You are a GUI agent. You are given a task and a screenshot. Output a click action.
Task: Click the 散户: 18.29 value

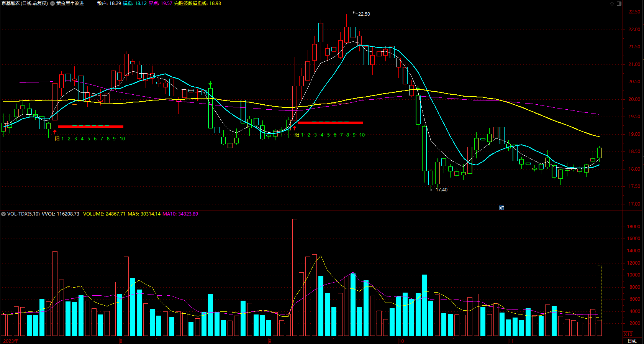tap(109, 3)
